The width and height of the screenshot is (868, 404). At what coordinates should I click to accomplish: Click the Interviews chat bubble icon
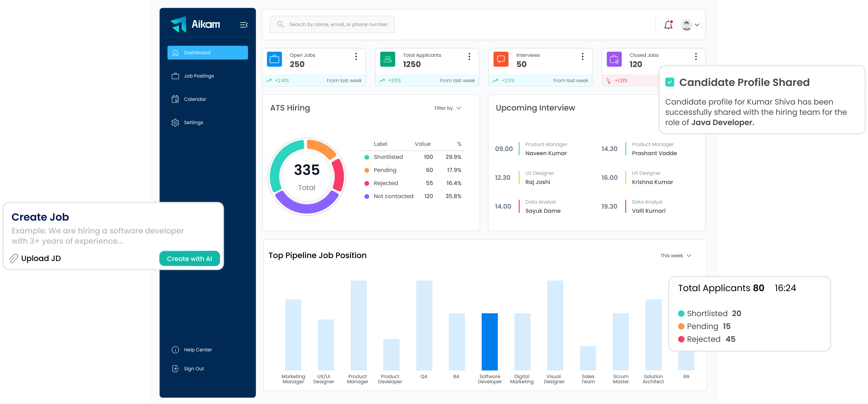click(501, 59)
